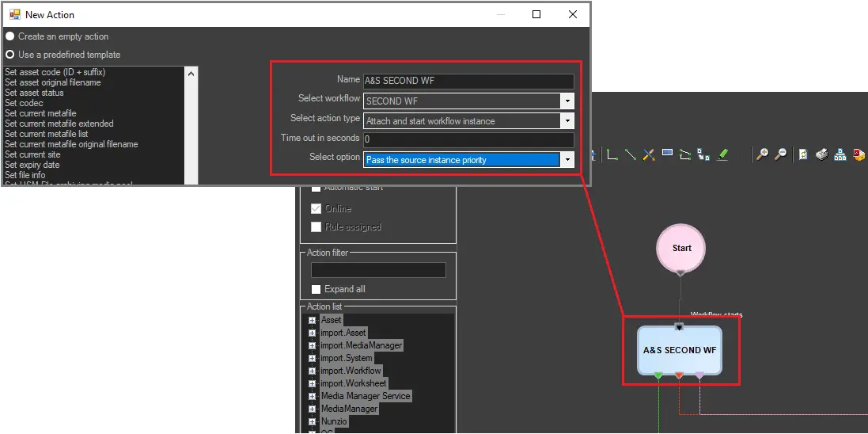This screenshot has width=868, height=434.
Task: Click the Action filter text field
Action: pyautogui.click(x=378, y=270)
